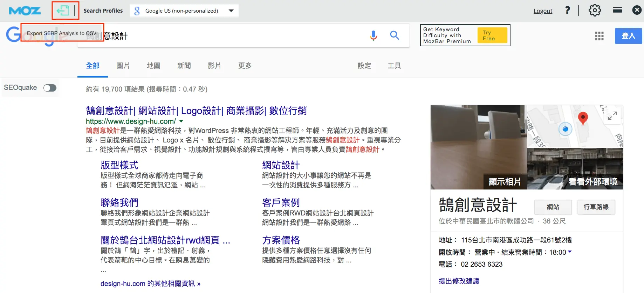Click the Moz logo

coord(25,11)
